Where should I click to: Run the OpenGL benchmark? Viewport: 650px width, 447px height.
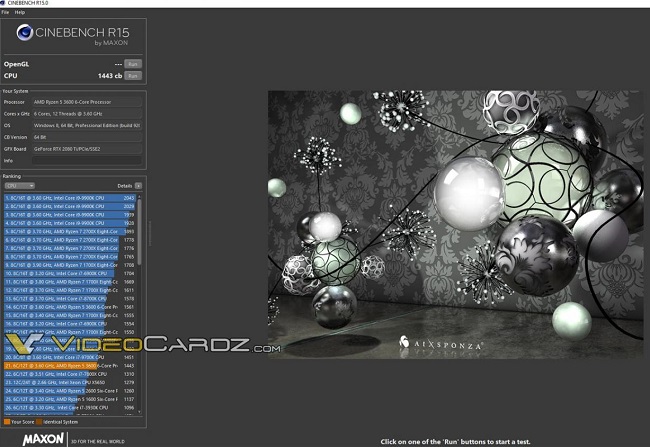pyautogui.click(x=133, y=64)
